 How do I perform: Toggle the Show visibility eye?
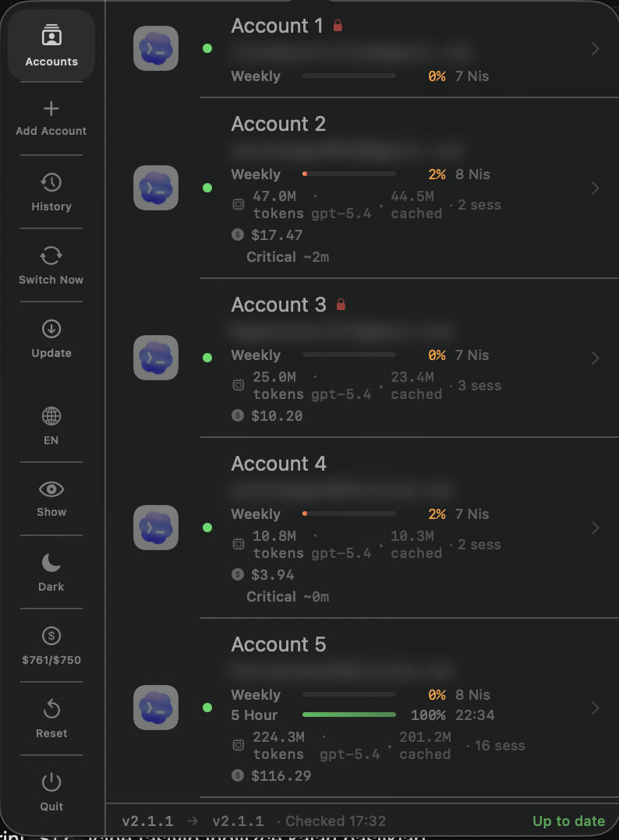pos(51,488)
